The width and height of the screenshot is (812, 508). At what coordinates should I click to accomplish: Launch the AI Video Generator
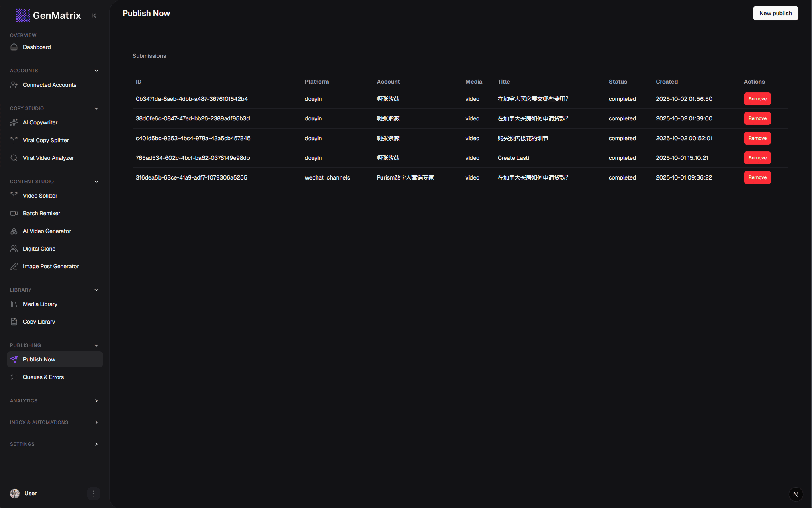(x=46, y=231)
